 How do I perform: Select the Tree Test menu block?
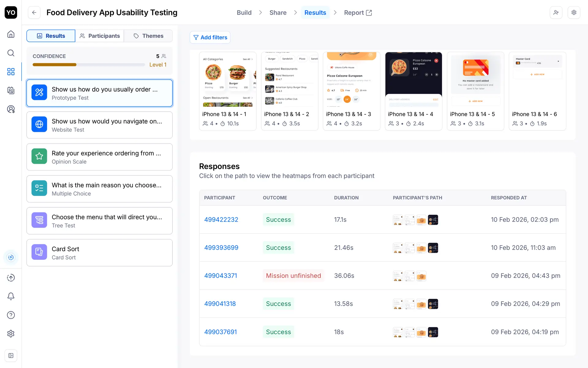point(100,221)
